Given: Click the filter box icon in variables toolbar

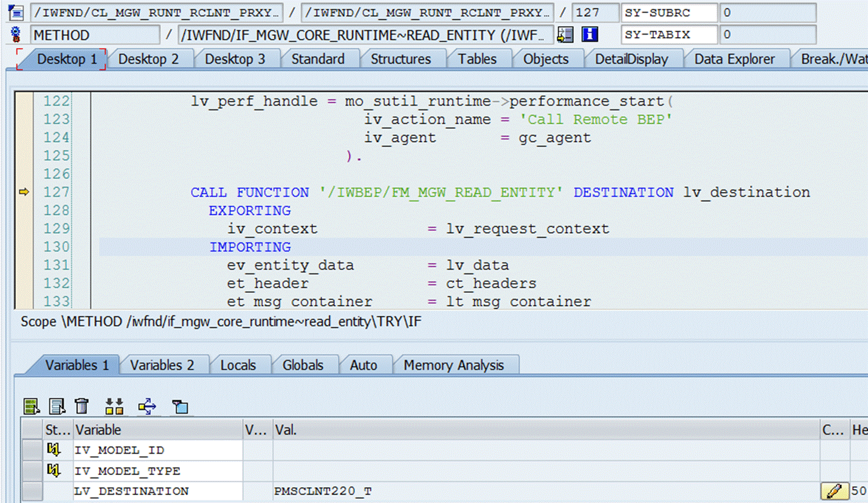Looking at the screenshot, I should (180, 406).
